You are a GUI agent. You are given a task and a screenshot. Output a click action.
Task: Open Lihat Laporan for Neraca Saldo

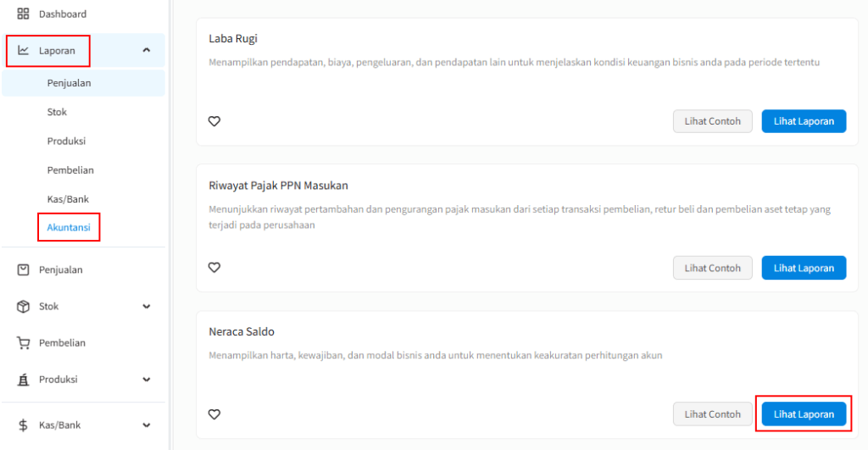[804, 414]
